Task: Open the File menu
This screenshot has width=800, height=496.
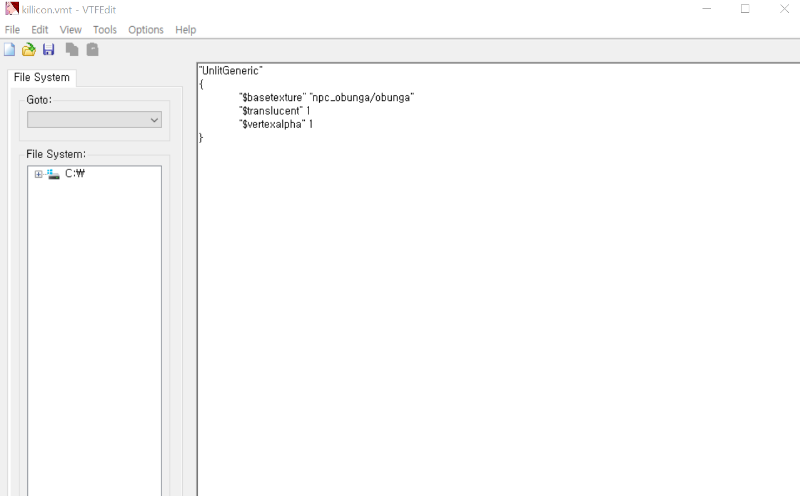Action: click(12, 30)
